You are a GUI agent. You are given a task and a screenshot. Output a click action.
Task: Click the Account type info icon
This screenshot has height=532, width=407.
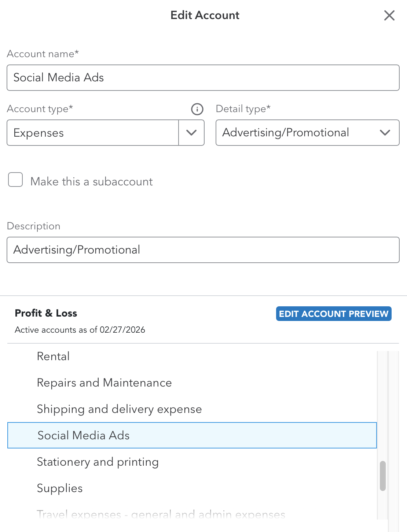tap(197, 109)
